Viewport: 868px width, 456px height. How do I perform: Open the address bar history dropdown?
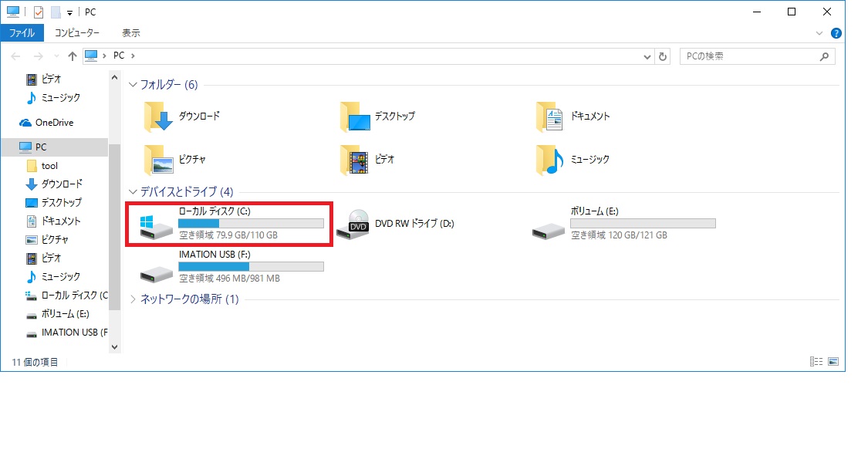point(647,56)
